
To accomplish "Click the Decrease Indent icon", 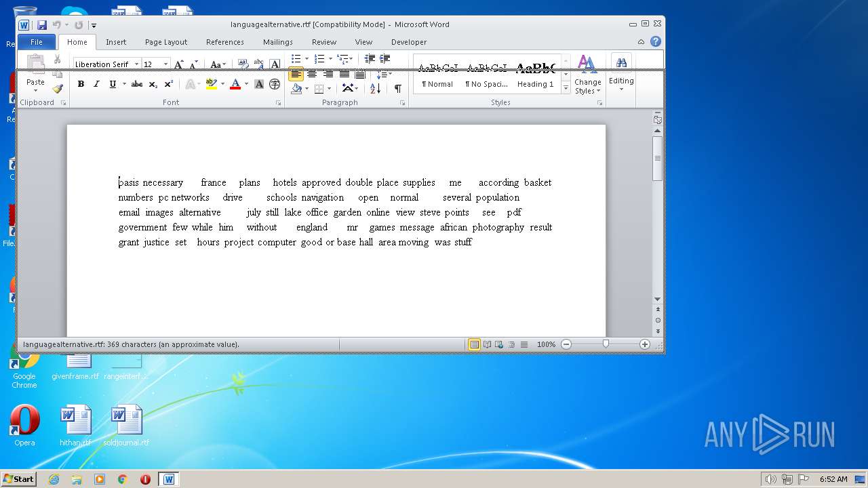I will tap(370, 59).
